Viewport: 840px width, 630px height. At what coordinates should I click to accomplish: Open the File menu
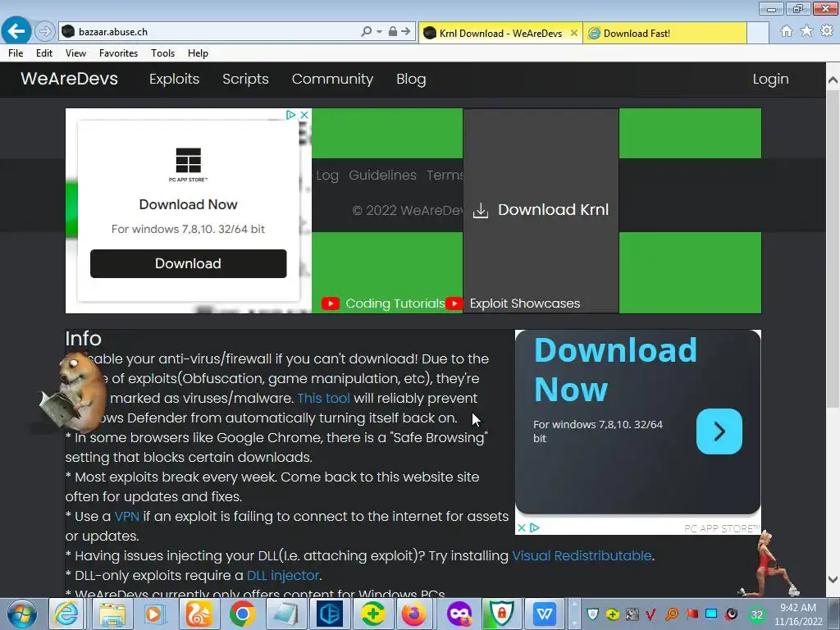pyautogui.click(x=16, y=53)
